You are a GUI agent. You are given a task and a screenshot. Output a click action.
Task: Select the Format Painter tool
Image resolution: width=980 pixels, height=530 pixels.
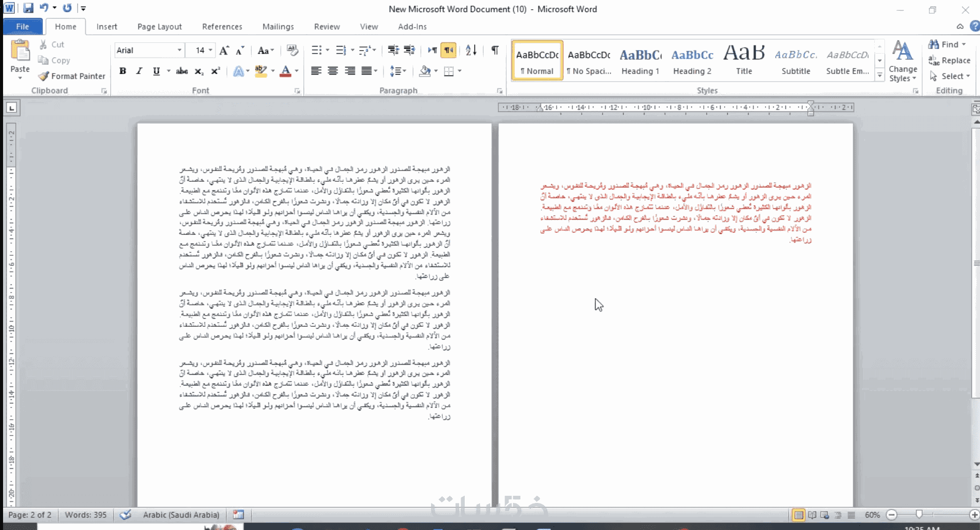[71, 76]
